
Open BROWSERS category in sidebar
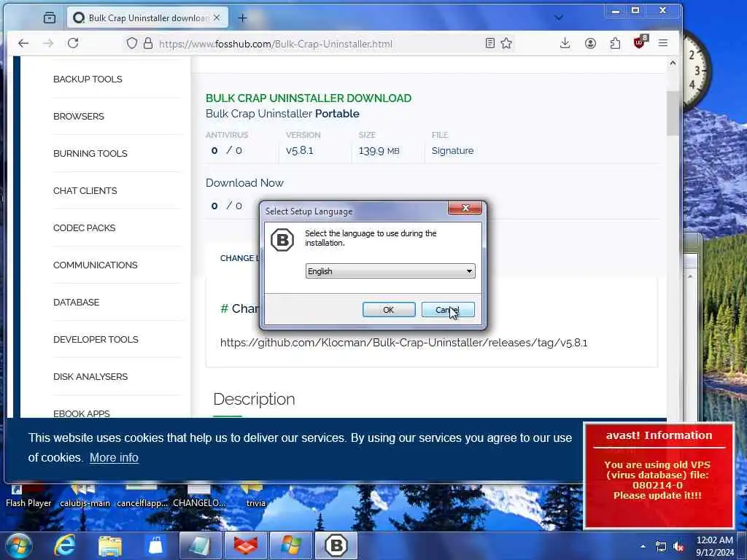tap(79, 116)
